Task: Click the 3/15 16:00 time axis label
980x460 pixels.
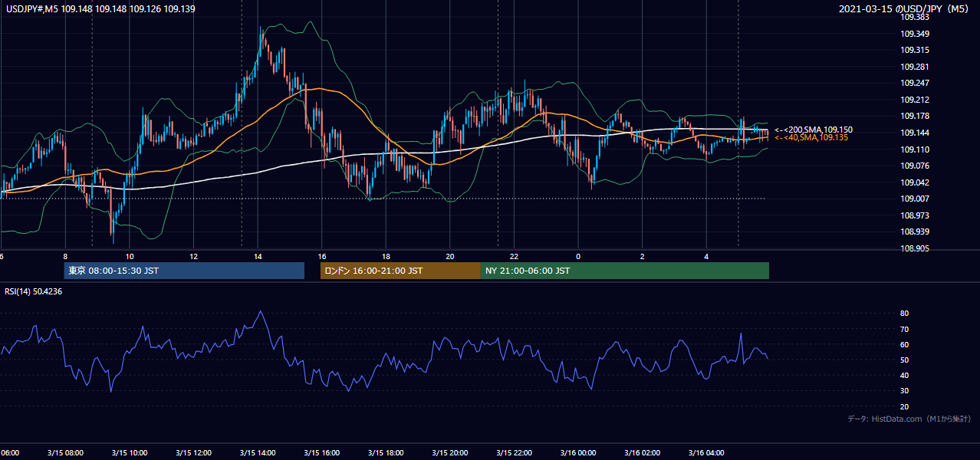Action: pyautogui.click(x=321, y=452)
